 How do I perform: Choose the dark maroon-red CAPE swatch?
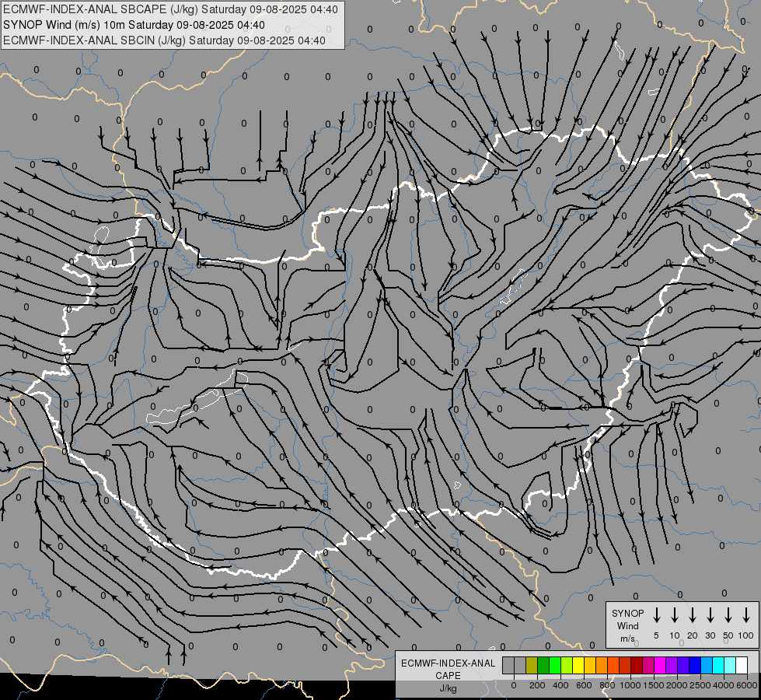pyautogui.click(x=637, y=665)
